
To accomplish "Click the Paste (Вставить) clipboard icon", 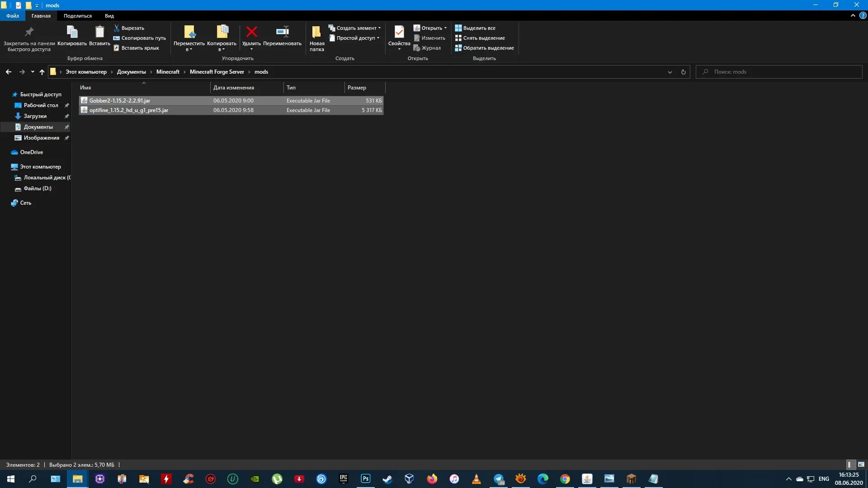I will 99,33.
